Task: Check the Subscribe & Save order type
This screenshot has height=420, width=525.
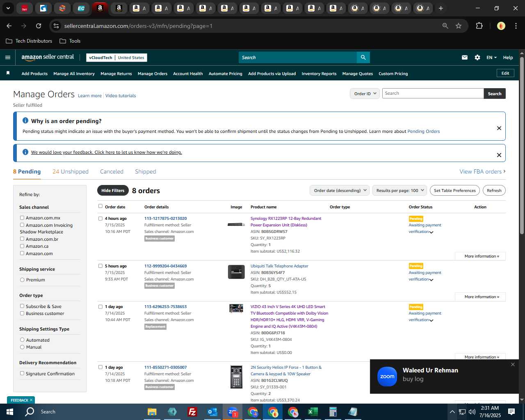Action: (x=22, y=306)
